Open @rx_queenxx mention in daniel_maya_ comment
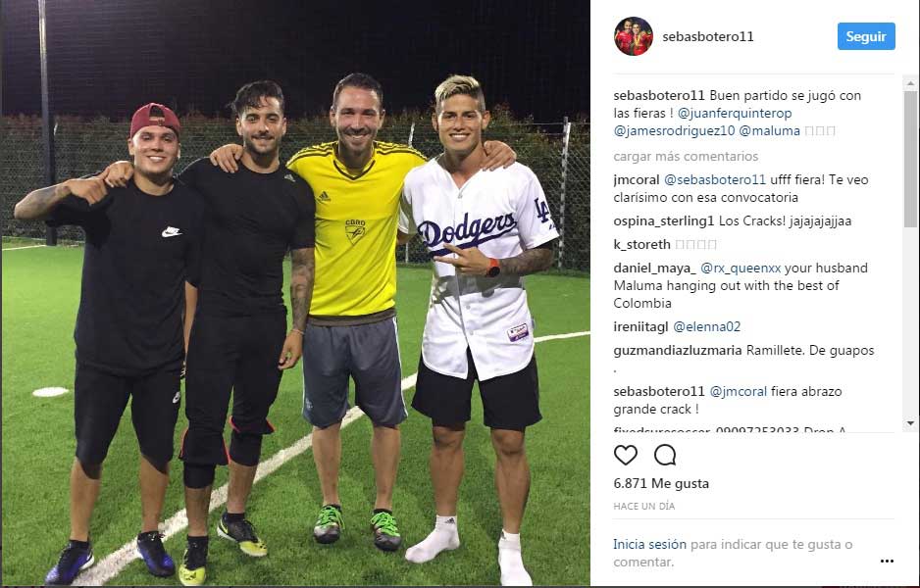Image resolution: width=920 pixels, height=588 pixels. [x=741, y=268]
